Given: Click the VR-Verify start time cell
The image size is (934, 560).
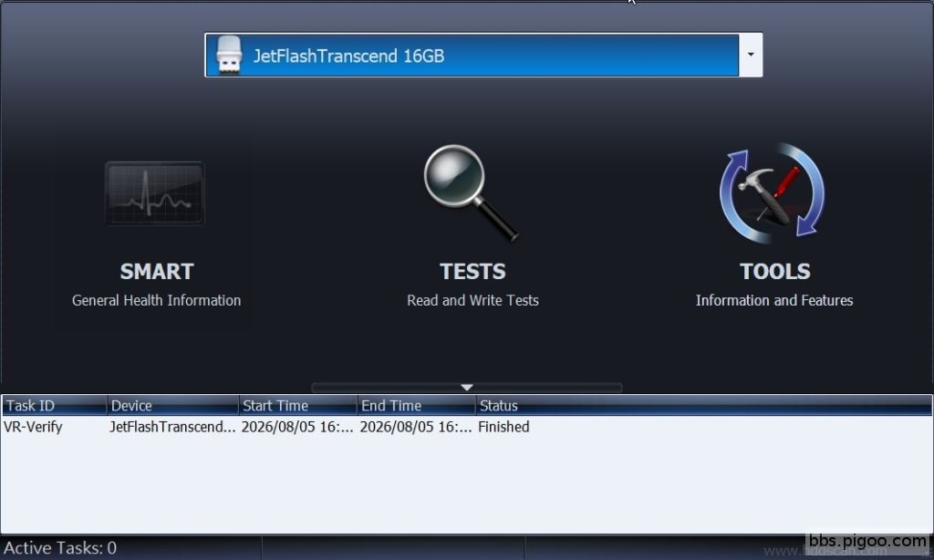Looking at the screenshot, I should coord(297,427).
